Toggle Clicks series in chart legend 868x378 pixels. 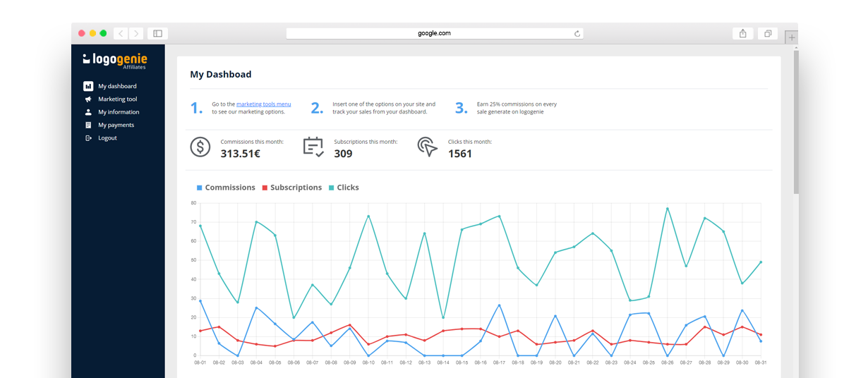point(344,188)
